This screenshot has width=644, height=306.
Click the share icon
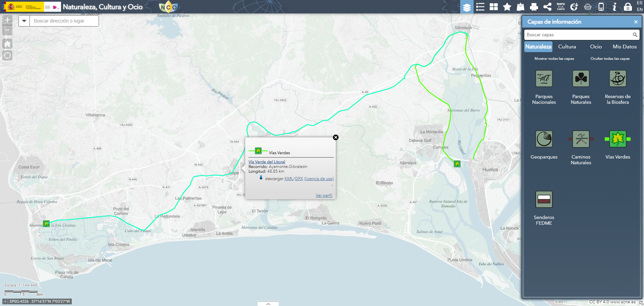click(x=547, y=7)
